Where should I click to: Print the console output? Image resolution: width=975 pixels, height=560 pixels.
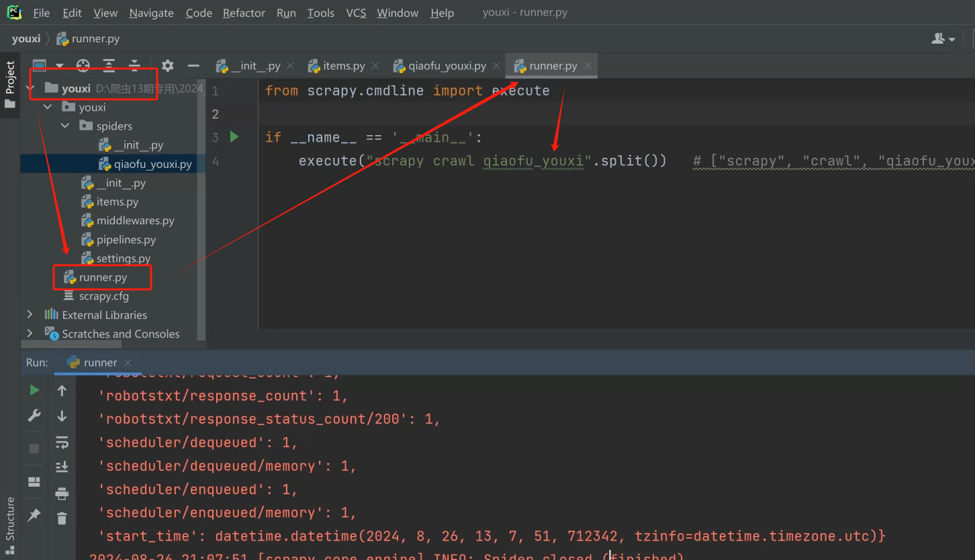[x=62, y=494]
